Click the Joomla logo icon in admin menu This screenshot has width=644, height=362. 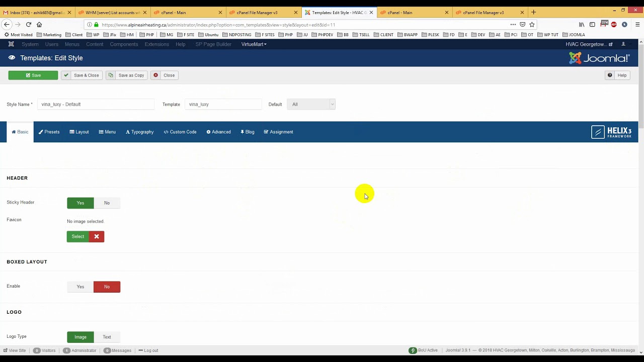(x=11, y=44)
